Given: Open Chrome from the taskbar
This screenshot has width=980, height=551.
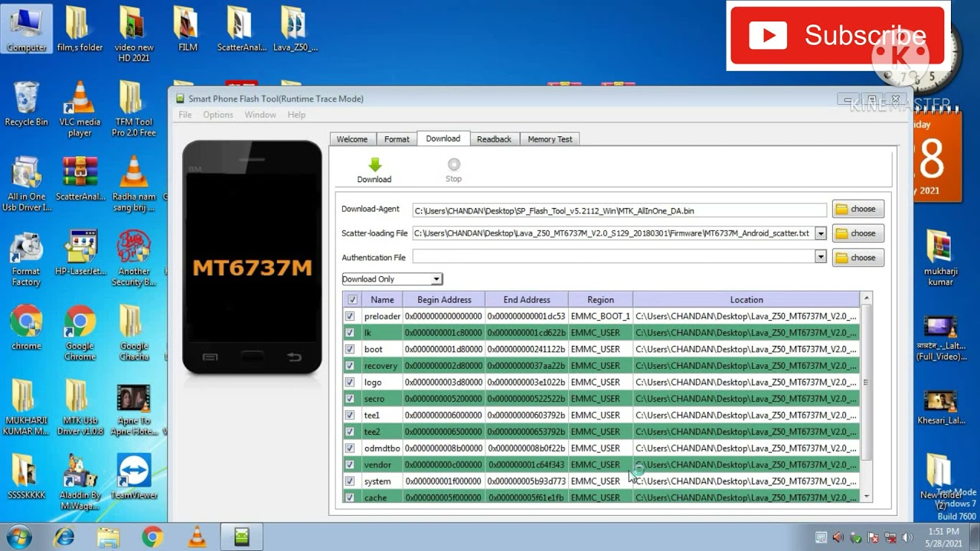Looking at the screenshot, I should pyautogui.click(x=152, y=537).
